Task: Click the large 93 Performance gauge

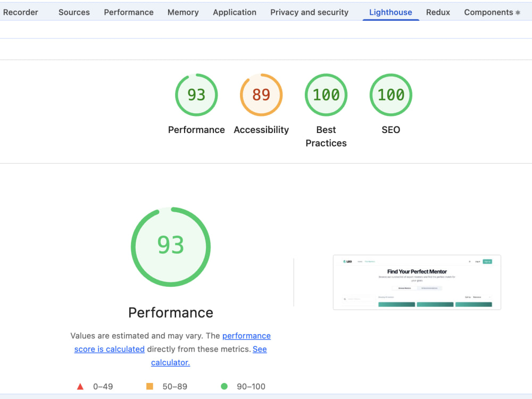Action: pyautogui.click(x=171, y=247)
